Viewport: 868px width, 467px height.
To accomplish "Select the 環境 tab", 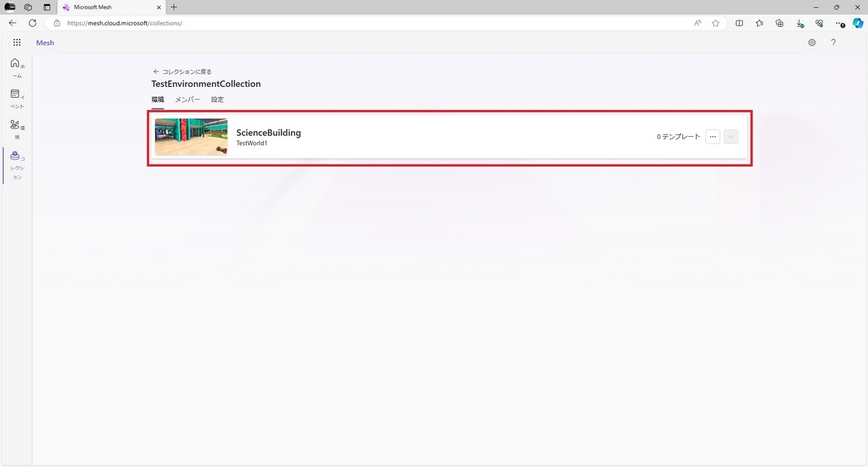I will 158,99.
